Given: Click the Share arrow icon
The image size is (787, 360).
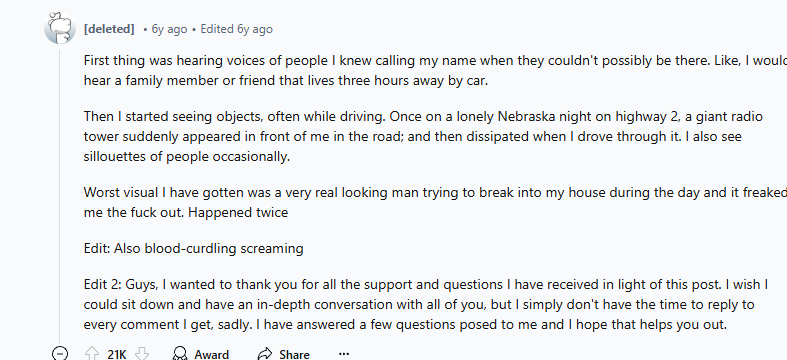Looking at the screenshot, I should click(x=265, y=354).
